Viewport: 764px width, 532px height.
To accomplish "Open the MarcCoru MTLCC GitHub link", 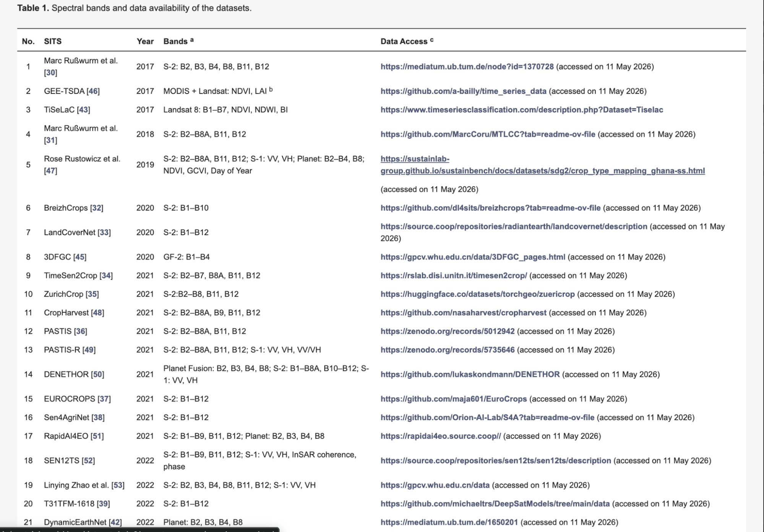I will coord(488,134).
